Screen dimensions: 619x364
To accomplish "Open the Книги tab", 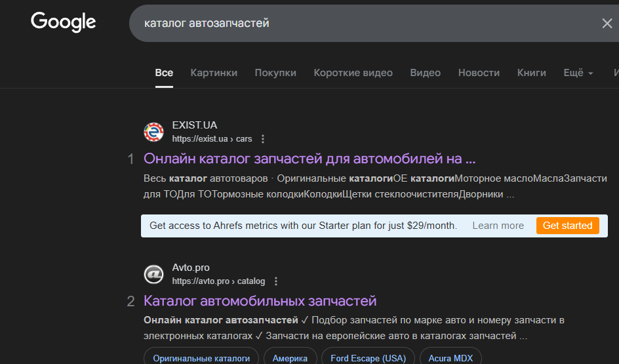I will 531,73.
